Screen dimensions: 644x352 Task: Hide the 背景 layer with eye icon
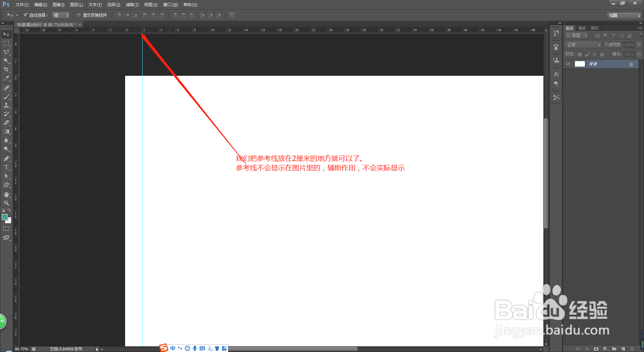pos(568,64)
